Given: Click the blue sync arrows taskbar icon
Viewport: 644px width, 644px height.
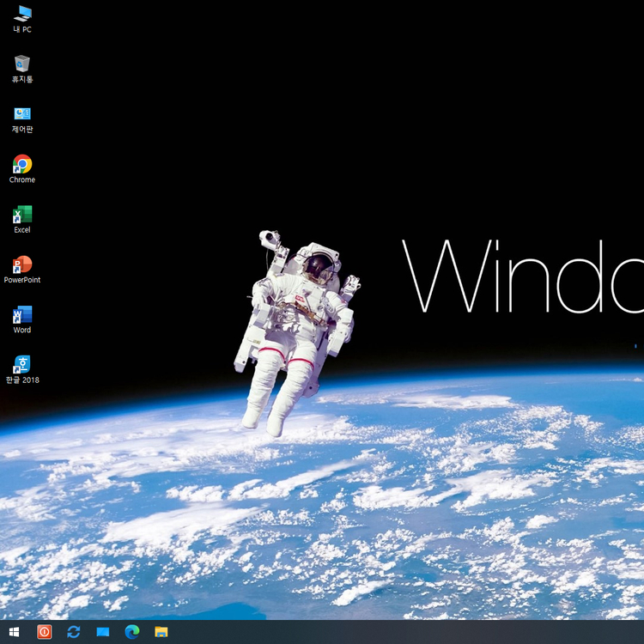Looking at the screenshot, I should point(73,632).
